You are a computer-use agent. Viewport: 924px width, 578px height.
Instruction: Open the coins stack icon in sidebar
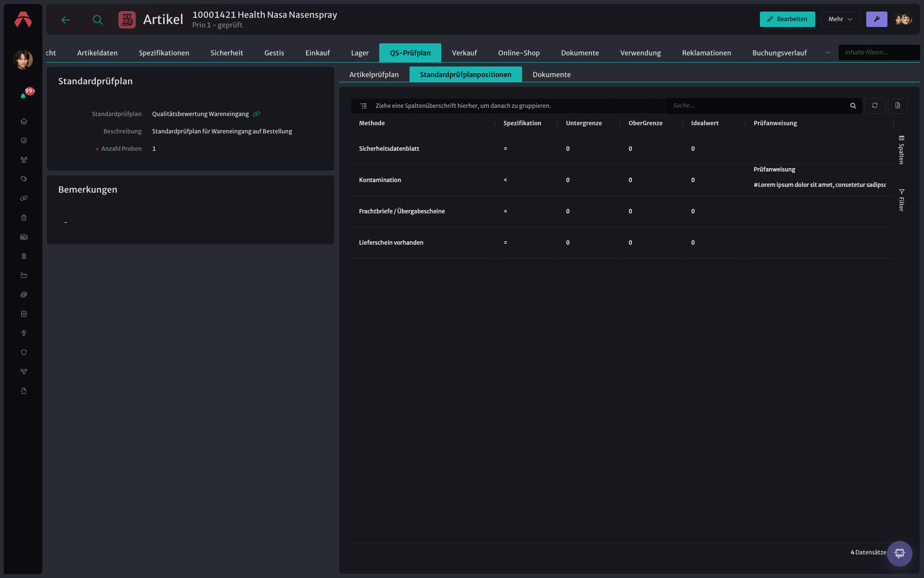click(24, 295)
